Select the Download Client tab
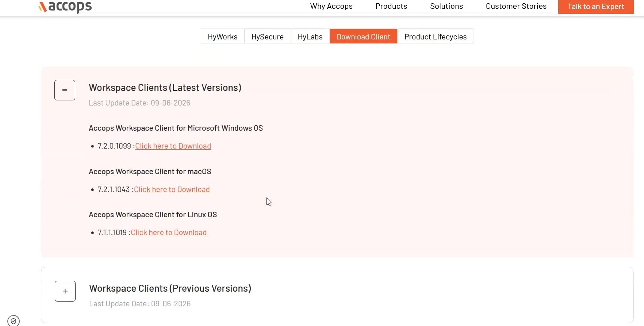Image resolution: width=644 pixels, height=326 pixels. 364,37
